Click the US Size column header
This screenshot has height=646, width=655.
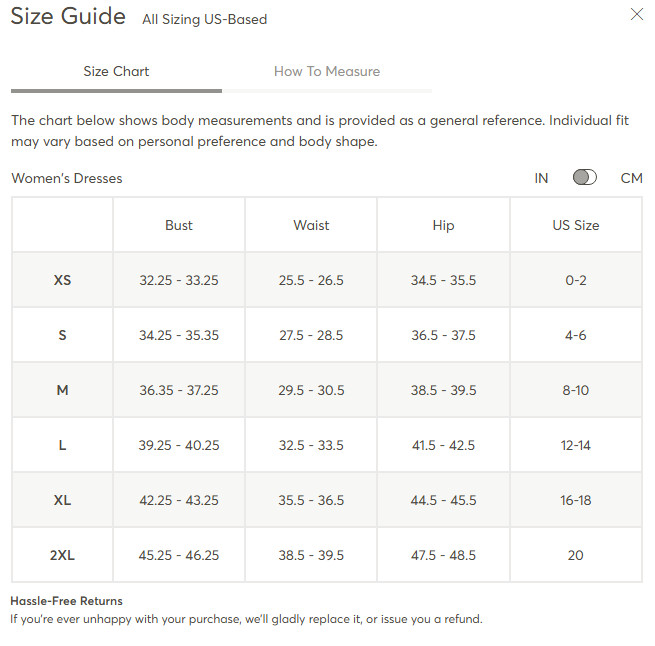pos(576,225)
